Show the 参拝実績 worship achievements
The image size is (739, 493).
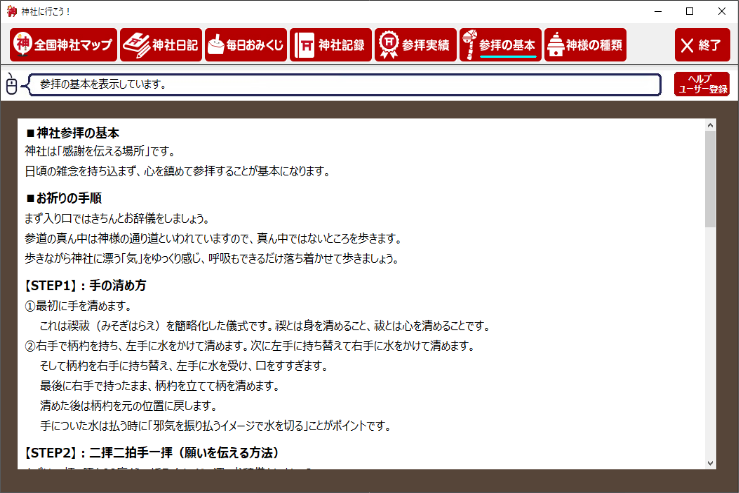pos(415,45)
